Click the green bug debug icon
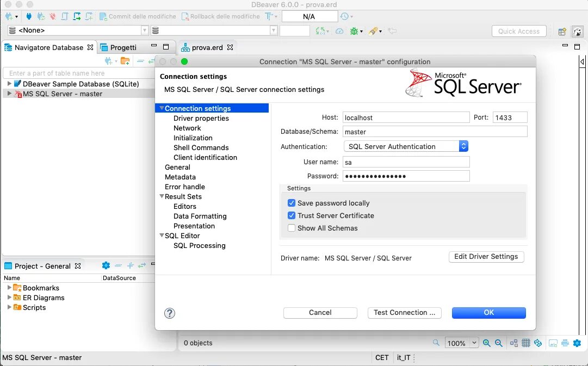This screenshot has width=588, height=366. [354, 31]
